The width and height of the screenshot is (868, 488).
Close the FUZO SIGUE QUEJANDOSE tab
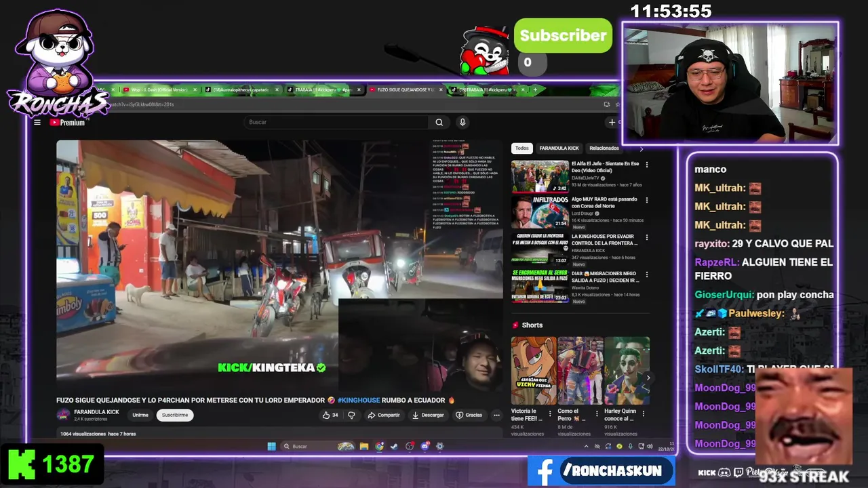point(441,89)
